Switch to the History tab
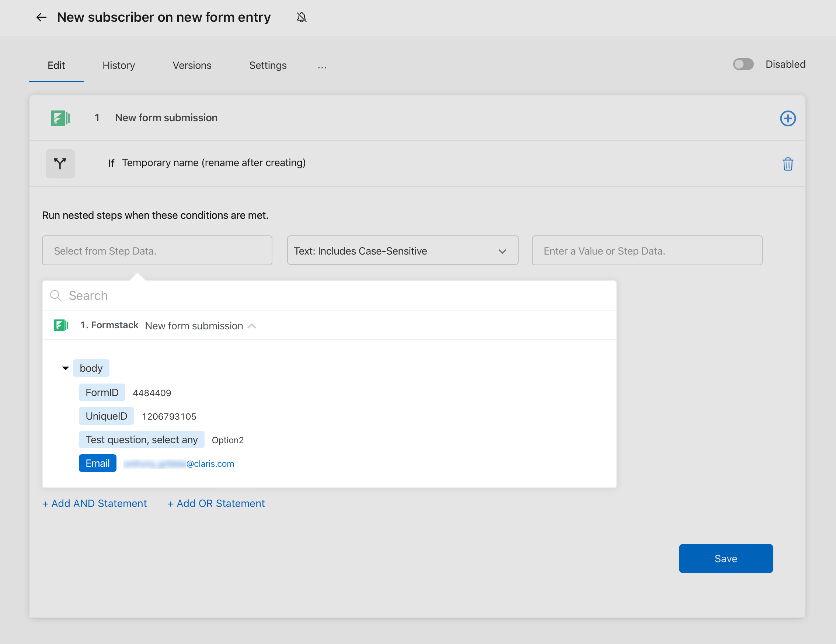Viewport: 836px width, 644px height. tap(118, 66)
